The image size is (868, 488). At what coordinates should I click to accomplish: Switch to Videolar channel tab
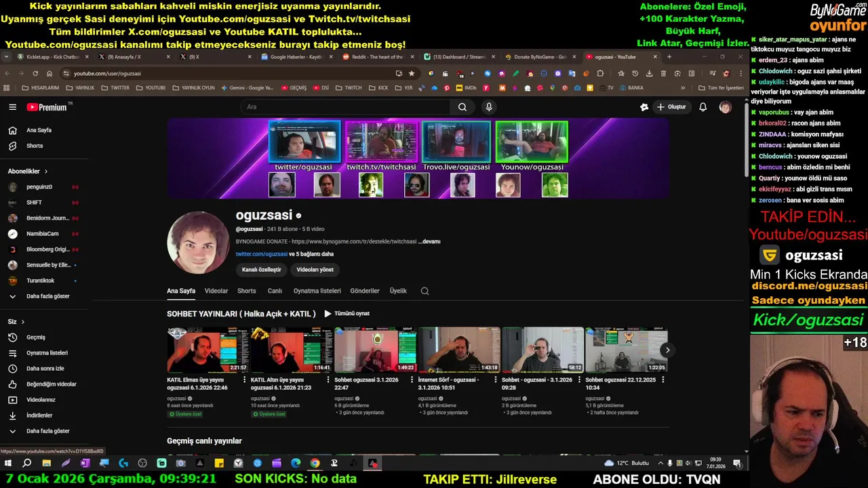[216, 291]
